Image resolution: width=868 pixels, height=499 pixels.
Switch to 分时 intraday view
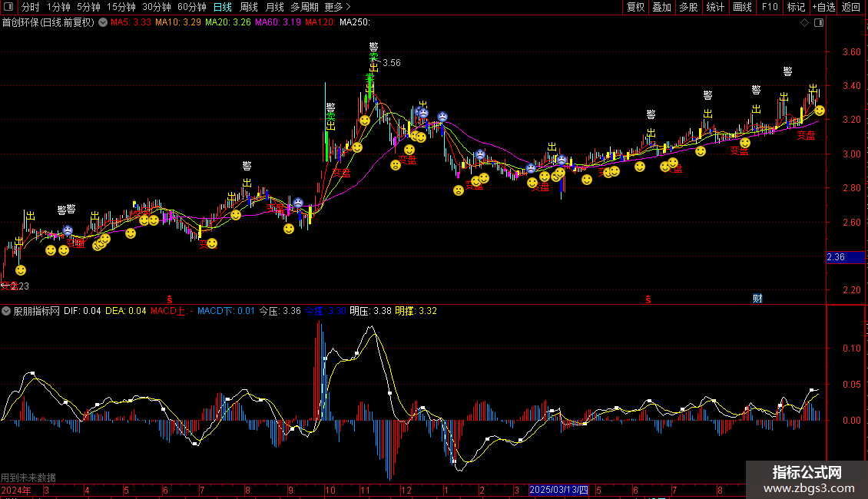point(31,7)
